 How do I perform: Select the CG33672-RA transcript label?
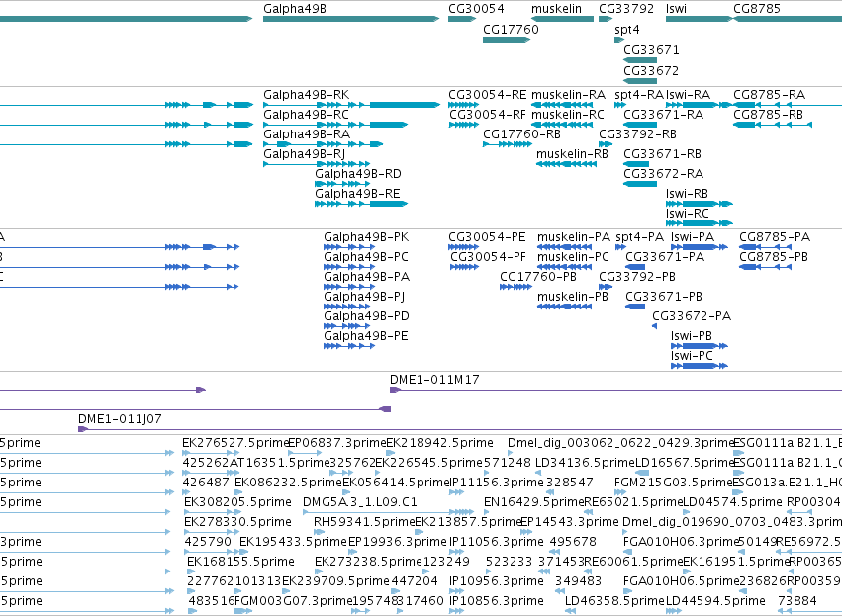[663, 174]
